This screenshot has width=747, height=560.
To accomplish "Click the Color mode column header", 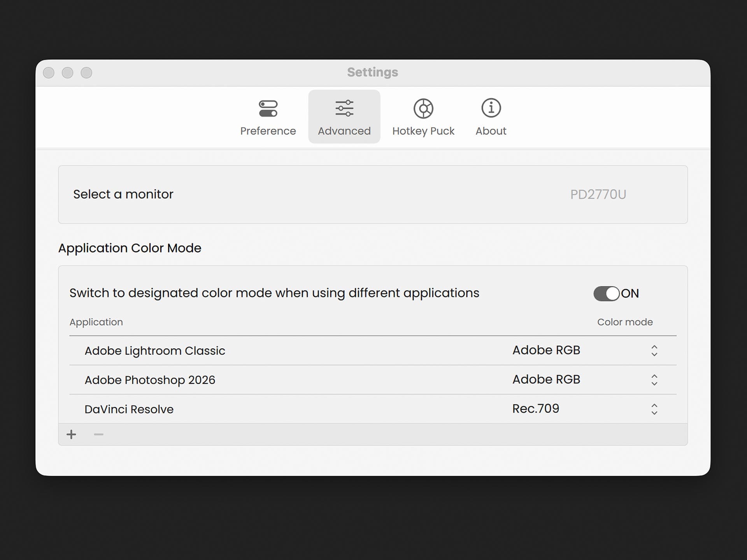I will coord(624,322).
